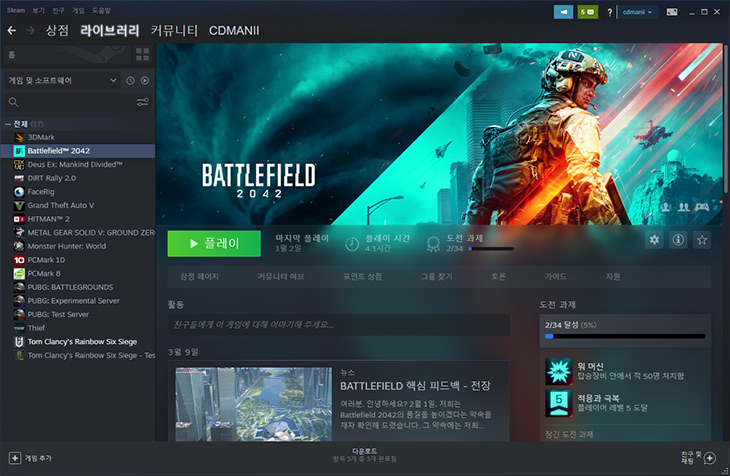Image resolution: width=730 pixels, height=476 pixels.
Task: Open the 상점 페이지 link
Action: (199, 277)
